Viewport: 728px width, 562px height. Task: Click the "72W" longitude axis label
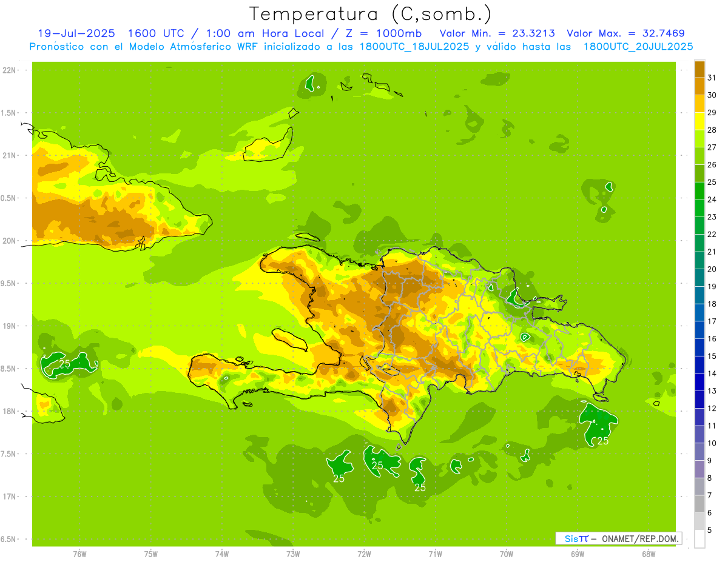pos(364,554)
